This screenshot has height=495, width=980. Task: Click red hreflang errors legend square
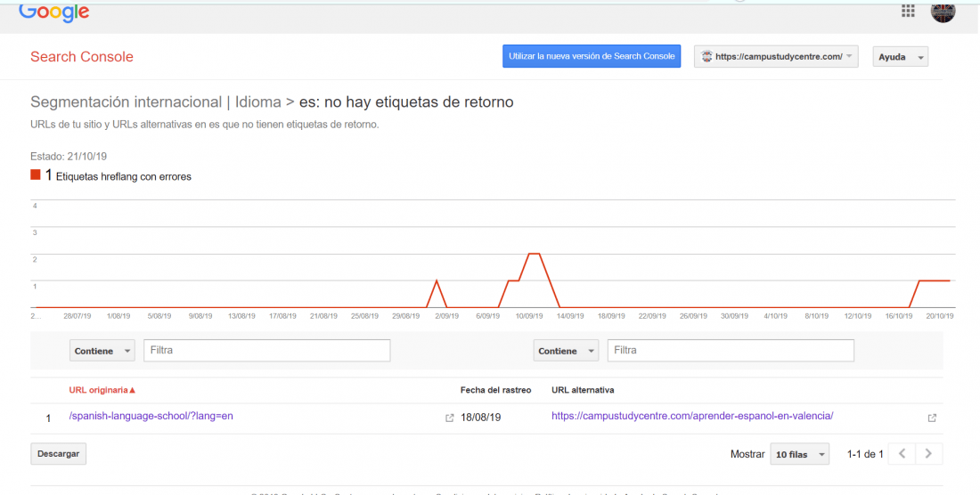pyautogui.click(x=36, y=175)
